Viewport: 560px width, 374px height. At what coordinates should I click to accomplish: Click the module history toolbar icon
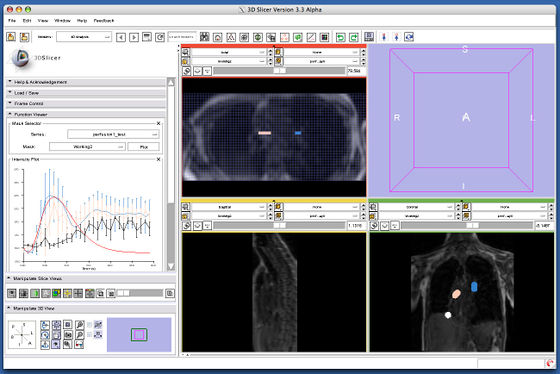point(147,37)
